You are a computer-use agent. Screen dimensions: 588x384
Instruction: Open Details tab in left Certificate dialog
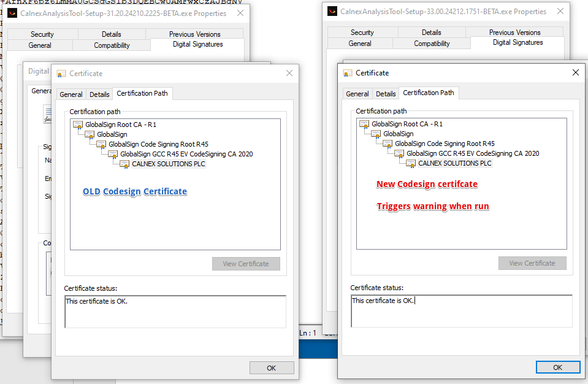[x=99, y=94]
